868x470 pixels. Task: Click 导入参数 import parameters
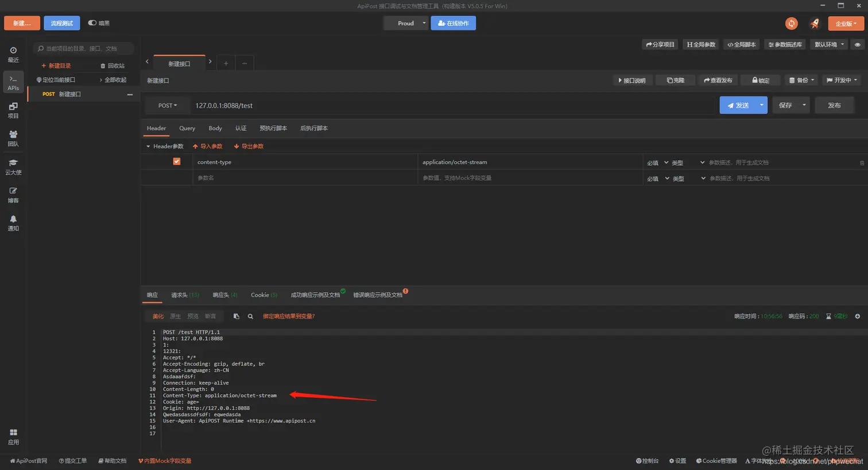(x=208, y=146)
